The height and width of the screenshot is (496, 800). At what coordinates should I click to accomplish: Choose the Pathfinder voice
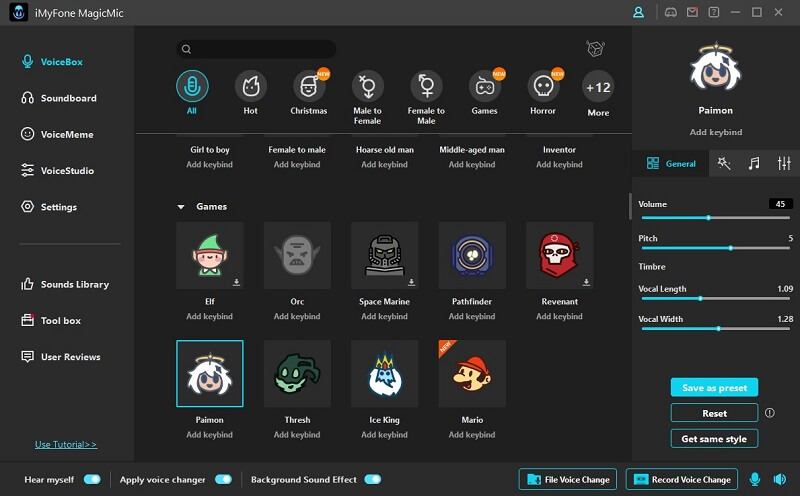472,255
